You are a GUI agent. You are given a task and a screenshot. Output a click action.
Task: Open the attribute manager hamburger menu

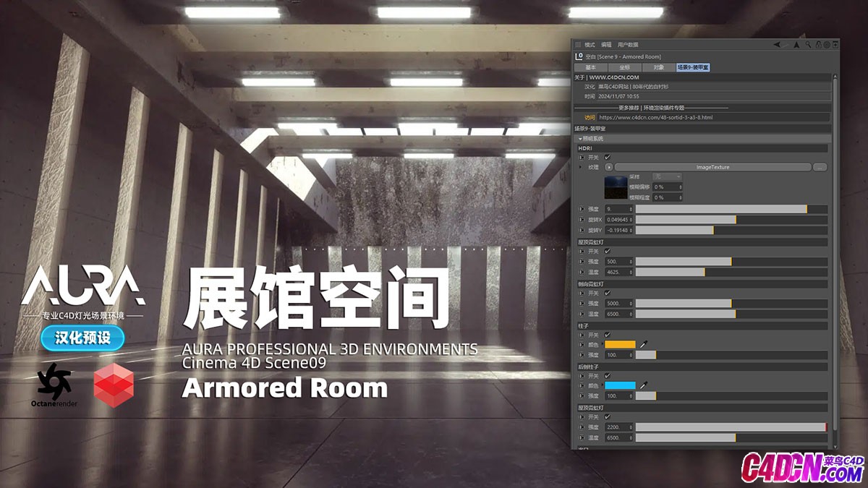(x=578, y=45)
